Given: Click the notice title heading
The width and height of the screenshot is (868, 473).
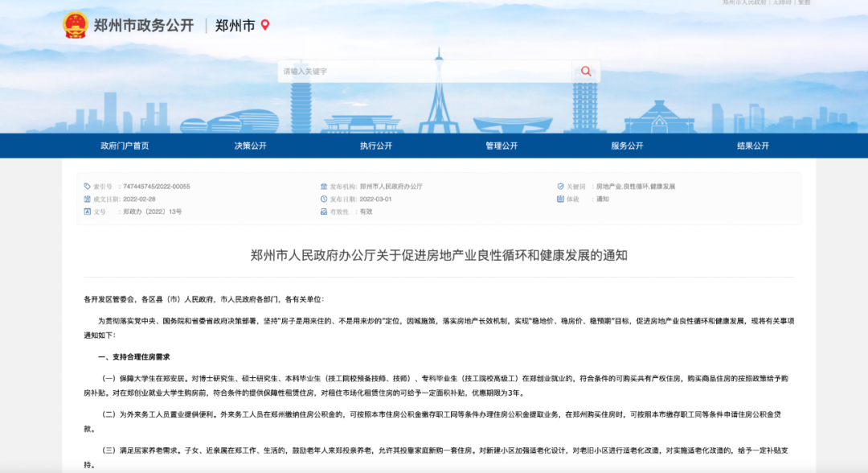Looking at the screenshot, I should [439, 255].
